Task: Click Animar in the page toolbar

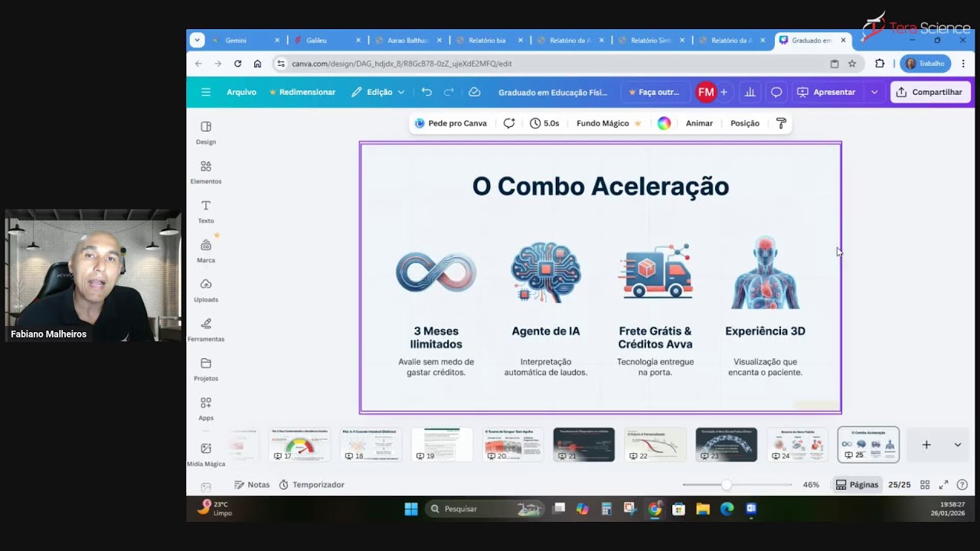Action: pyautogui.click(x=699, y=123)
